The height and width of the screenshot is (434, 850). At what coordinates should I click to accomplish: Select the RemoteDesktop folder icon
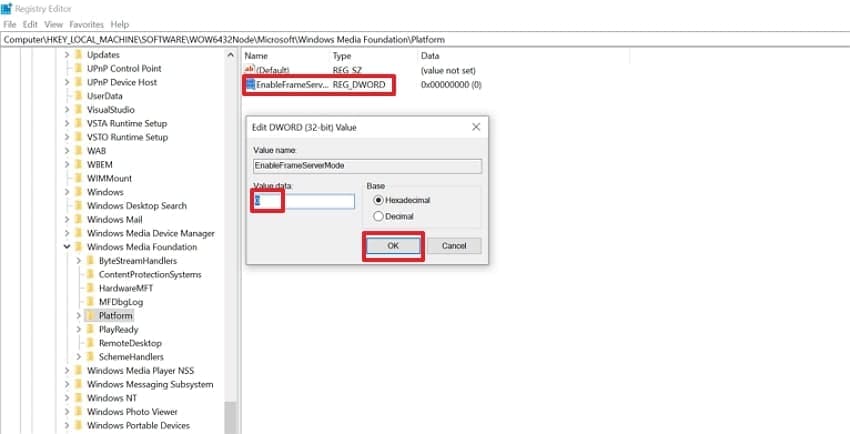pyautogui.click(x=90, y=343)
